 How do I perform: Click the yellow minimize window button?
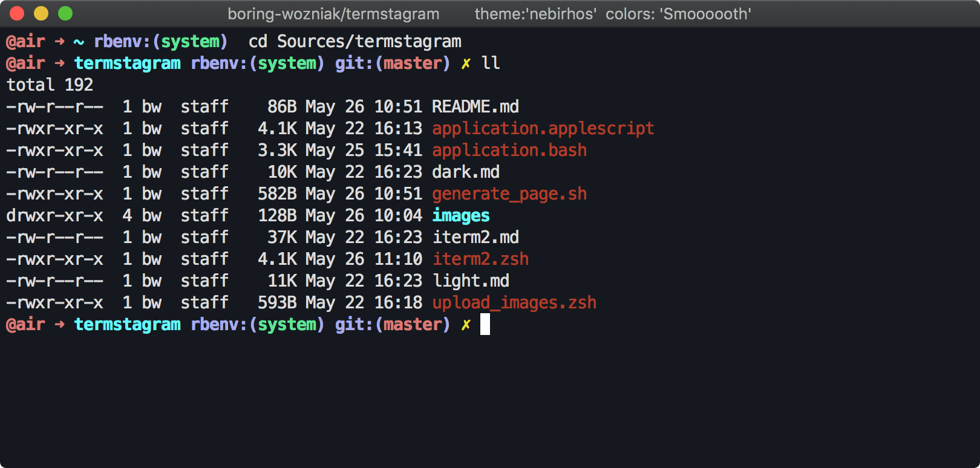(41, 13)
